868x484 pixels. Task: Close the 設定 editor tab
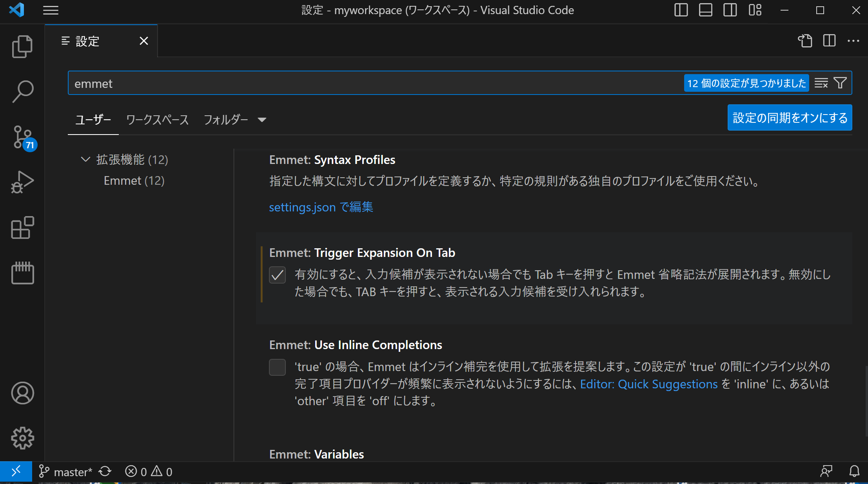[x=144, y=41]
